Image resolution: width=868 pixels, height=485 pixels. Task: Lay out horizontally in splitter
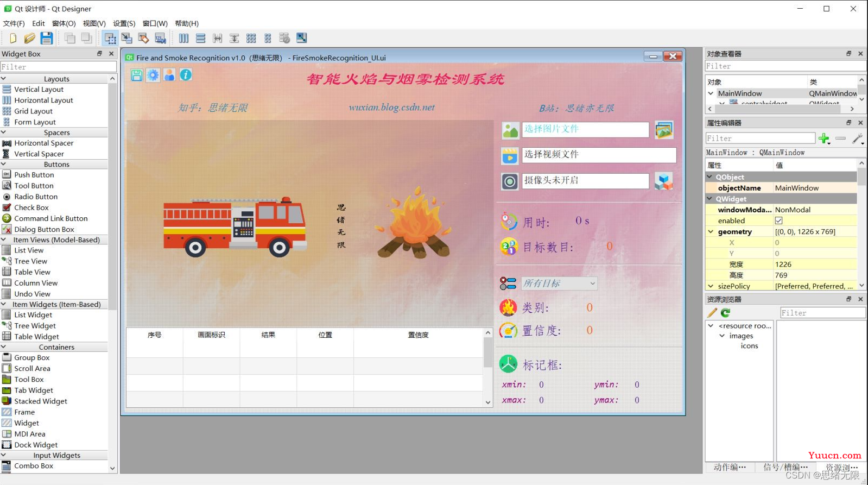(x=218, y=38)
